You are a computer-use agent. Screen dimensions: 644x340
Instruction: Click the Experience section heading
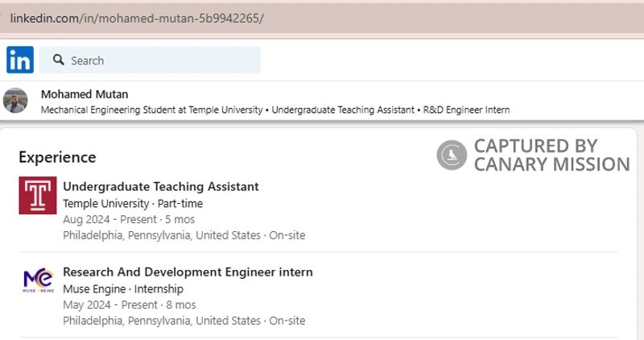coord(57,157)
